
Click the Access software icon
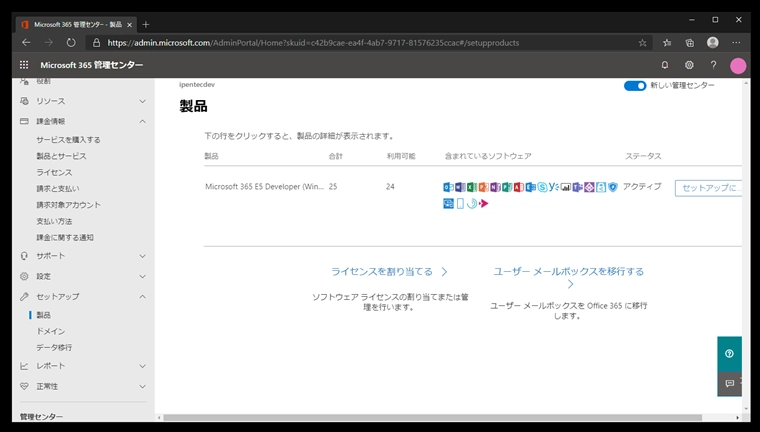pyautogui.click(x=519, y=187)
